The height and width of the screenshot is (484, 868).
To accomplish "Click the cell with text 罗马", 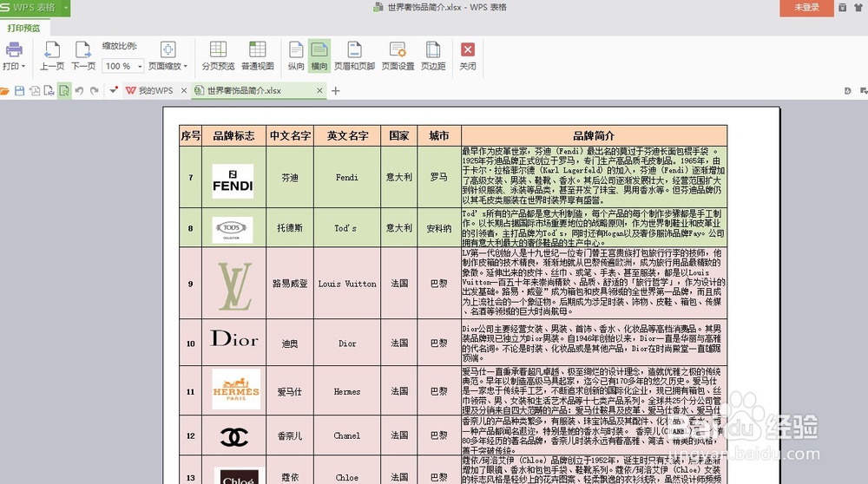I will coord(439,178).
